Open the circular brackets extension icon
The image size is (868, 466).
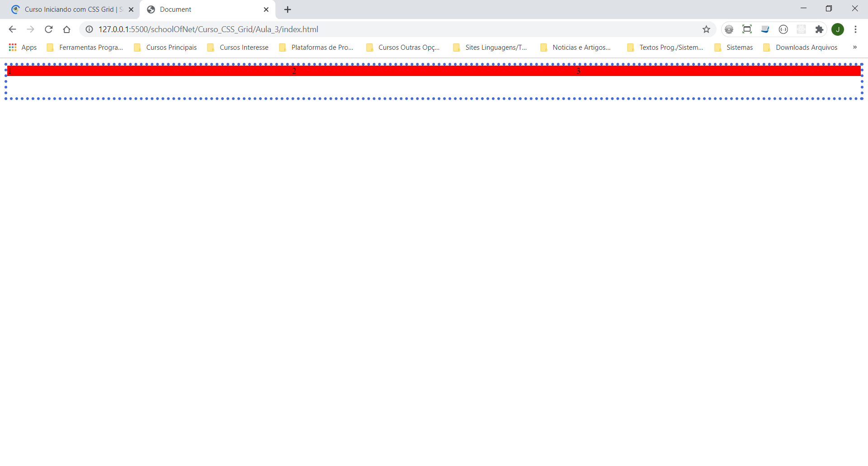[783, 29]
